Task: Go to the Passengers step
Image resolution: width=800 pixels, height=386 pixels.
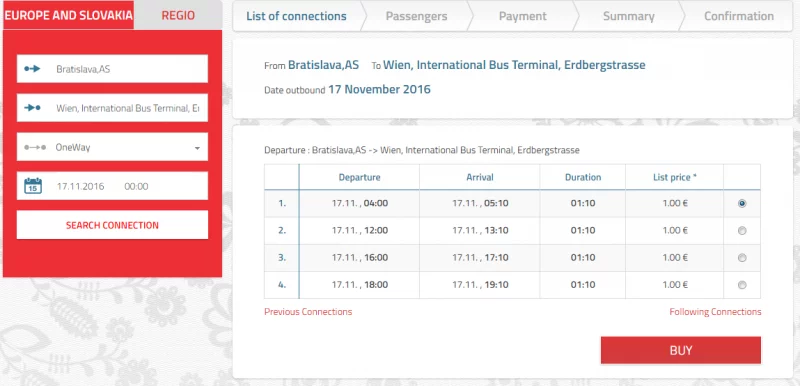Action: tap(416, 16)
